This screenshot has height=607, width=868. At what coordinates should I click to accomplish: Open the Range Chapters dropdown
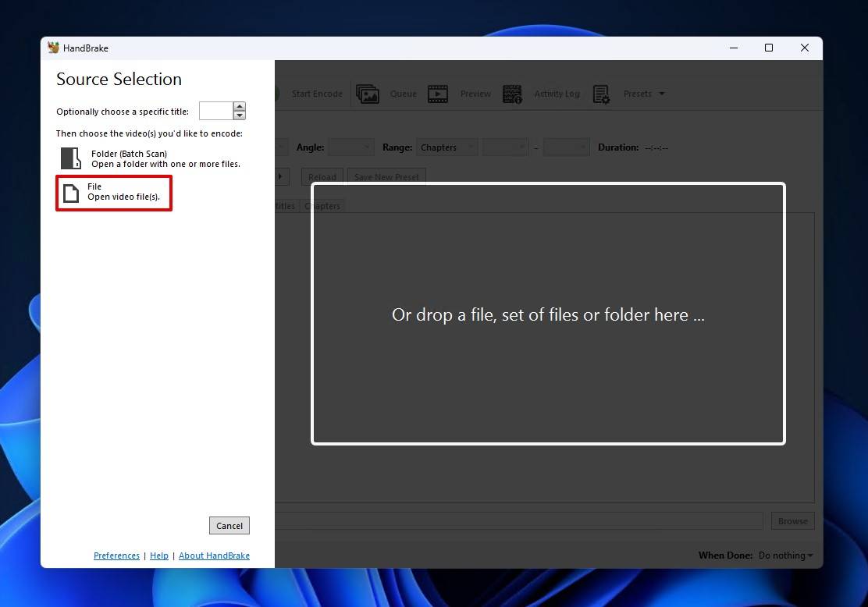[x=446, y=147]
